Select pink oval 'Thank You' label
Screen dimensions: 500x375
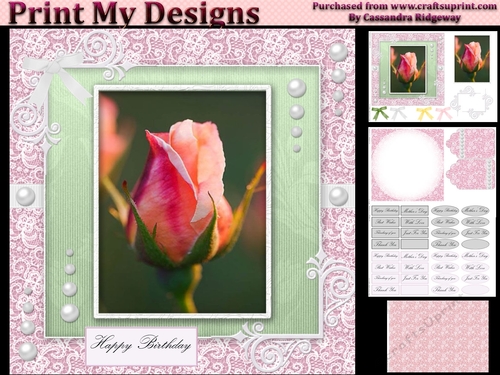tap(445, 289)
